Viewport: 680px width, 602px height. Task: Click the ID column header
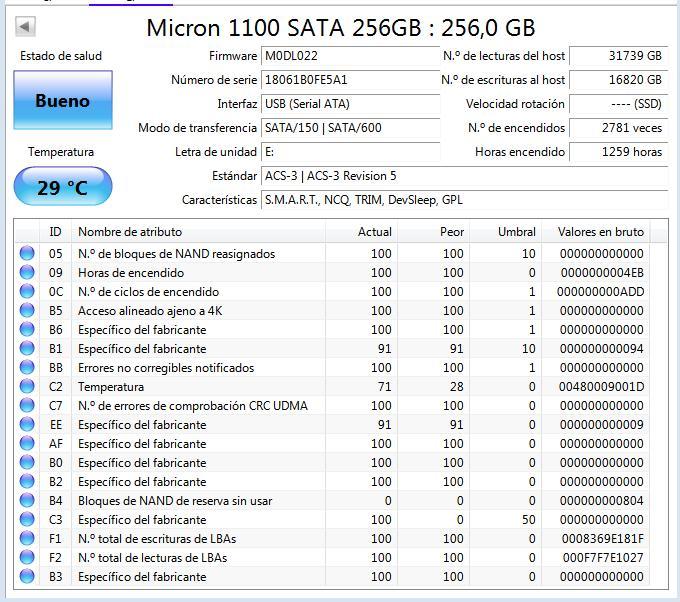[x=55, y=232]
